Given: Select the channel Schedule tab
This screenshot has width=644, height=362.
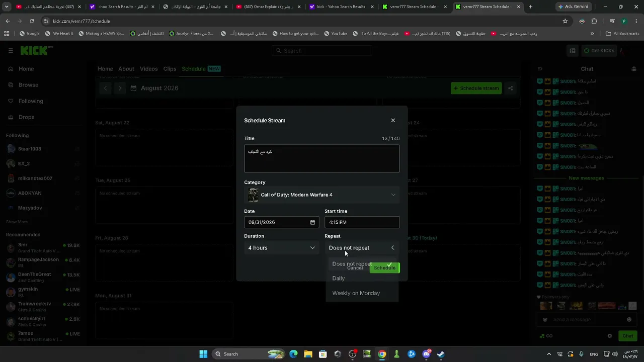Looking at the screenshot, I should pyautogui.click(x=201, y=69).
